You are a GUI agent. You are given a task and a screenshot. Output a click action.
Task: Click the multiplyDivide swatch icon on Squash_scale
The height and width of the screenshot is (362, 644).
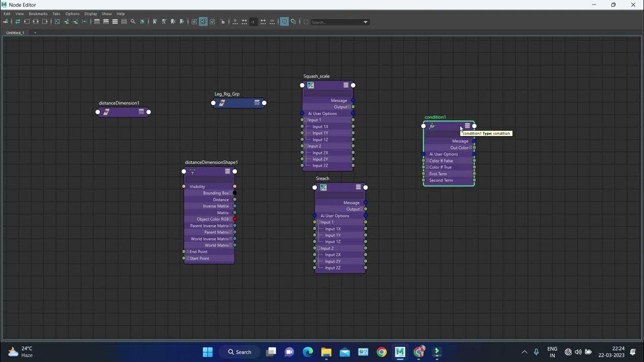[x=310, y=85]
